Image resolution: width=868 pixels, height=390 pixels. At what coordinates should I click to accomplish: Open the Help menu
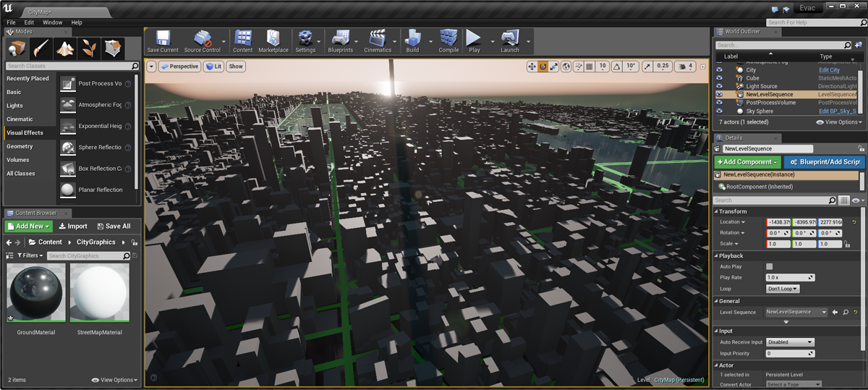pos(77,22)
